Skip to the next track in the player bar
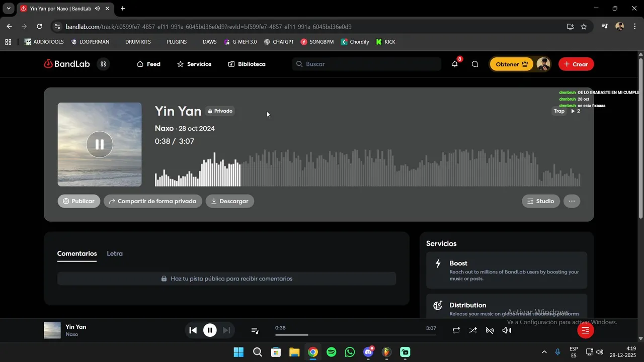 [x=226, y=330]
